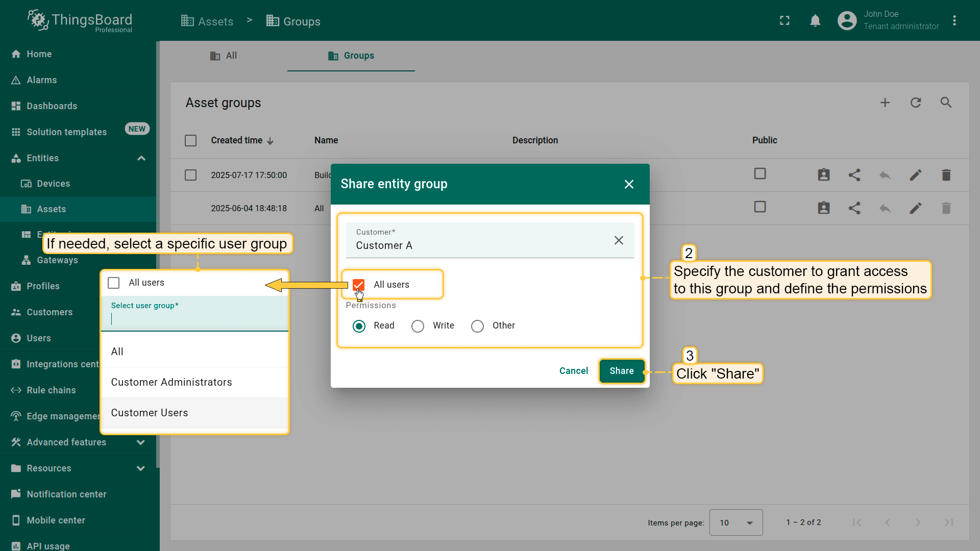
Task: Uncheck the All users checkbox in dialog
Action: tap(359, 285)
